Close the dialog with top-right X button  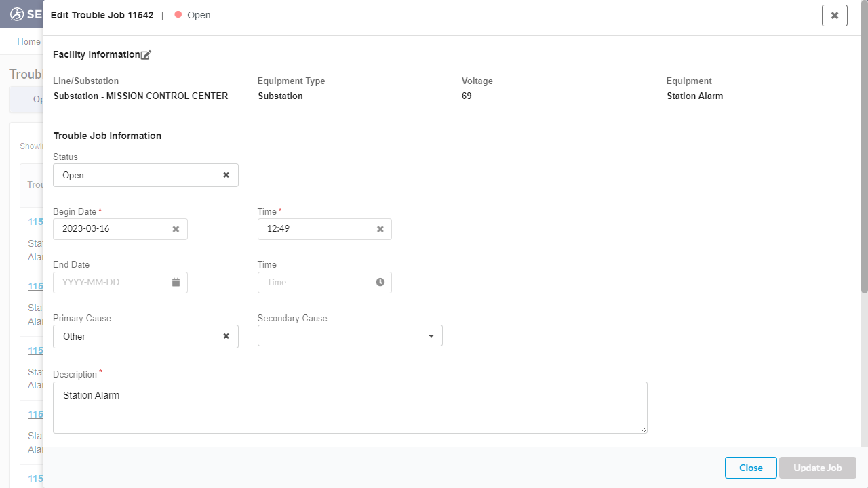pos(834,15)
